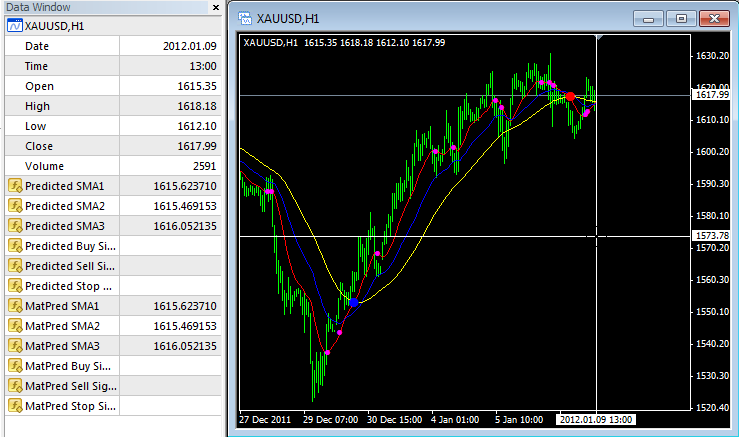Image resolution: width=739 pixels, height=437 pixels.
Task: Click the MatPred Stop Si... indicator icon
Action: [15, 406]
